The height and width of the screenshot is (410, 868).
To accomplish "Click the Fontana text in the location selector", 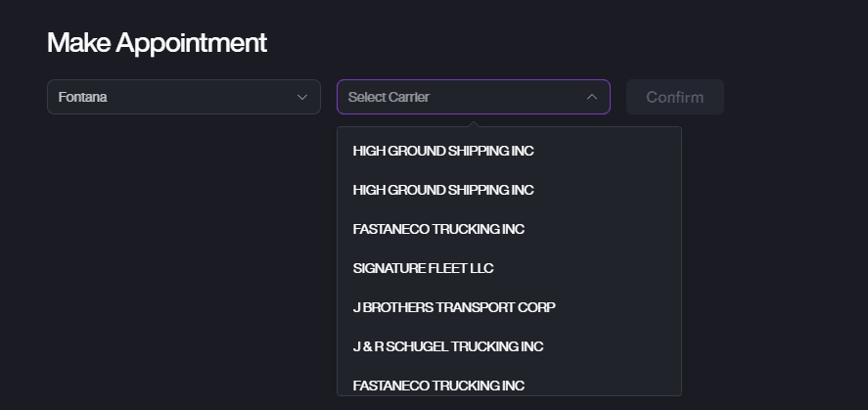I will [x=82, y=97].
